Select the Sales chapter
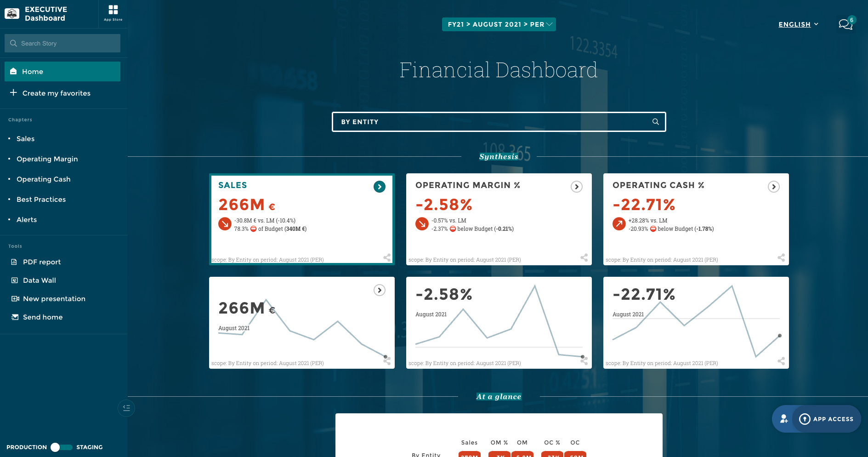The image size is (868, 457). click(25, 138)
